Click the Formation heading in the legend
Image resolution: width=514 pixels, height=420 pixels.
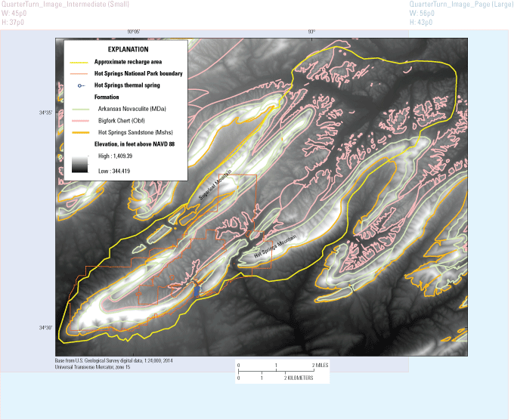coord(107,97)
